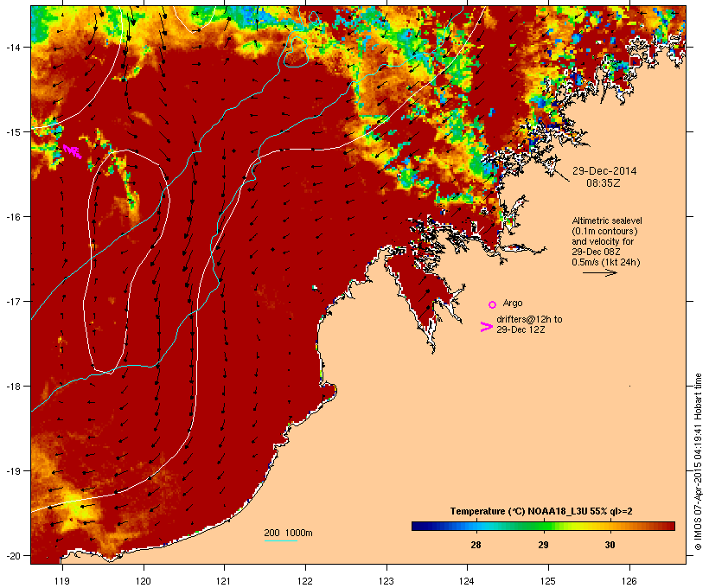Click the '-15' latitude axis label
The width and height of the screenshot is (709, 588).
click(x=12, y=132)
